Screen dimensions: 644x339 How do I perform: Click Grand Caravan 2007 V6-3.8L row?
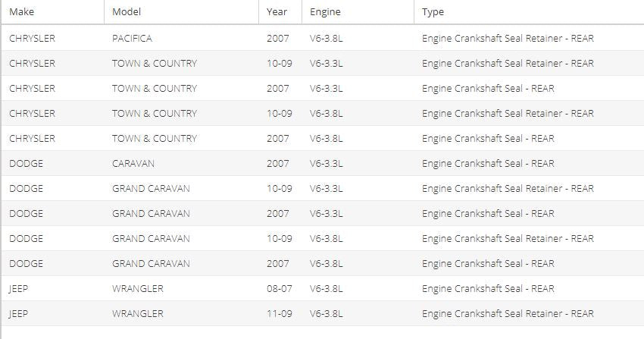pos(323,264)
